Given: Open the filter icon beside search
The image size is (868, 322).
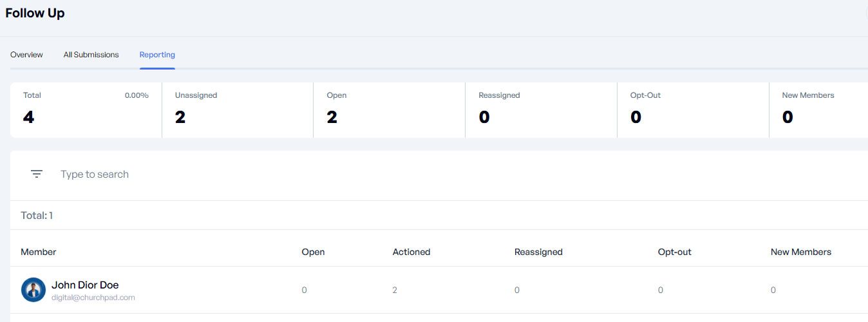Looking at the screenshot, I should tap(37, 174).
